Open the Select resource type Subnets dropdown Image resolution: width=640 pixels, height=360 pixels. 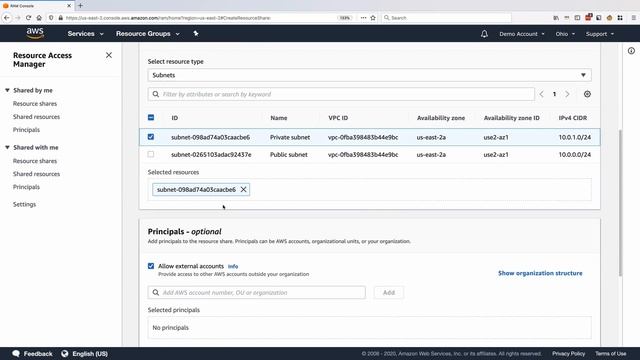(369, 75)
